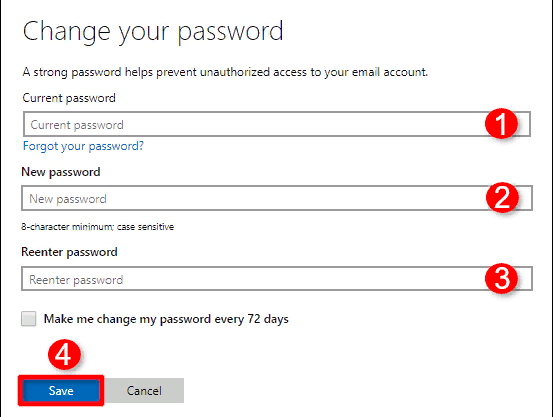The width and height of the screenshot is (553, 417).
Task: Focus the New password text box
Action: pyautogui.click(x=277, y=198)
